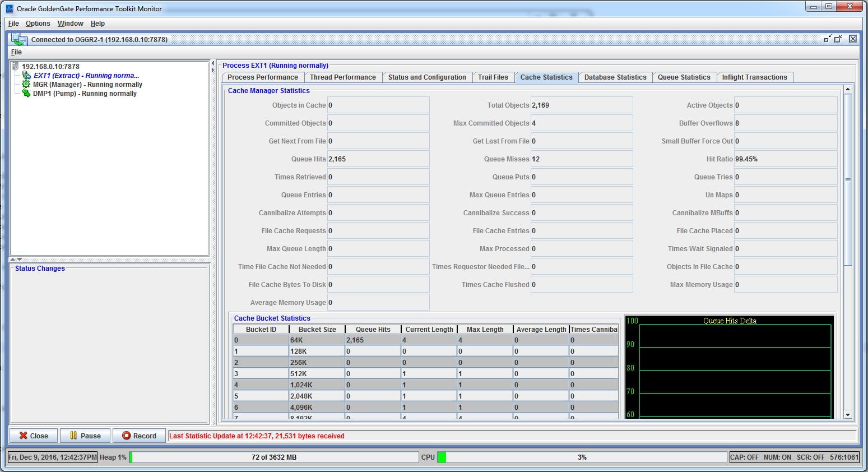The height and width of the screenshot is (472, 868).
Task: Click the EXT1 Extract process icon in tree
Action: tap(26, 75)
